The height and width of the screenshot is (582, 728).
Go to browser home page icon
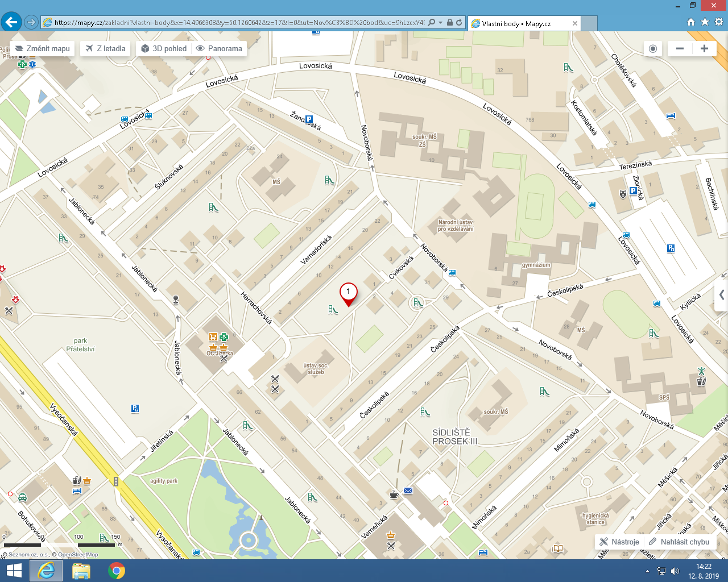pos(691,22)
